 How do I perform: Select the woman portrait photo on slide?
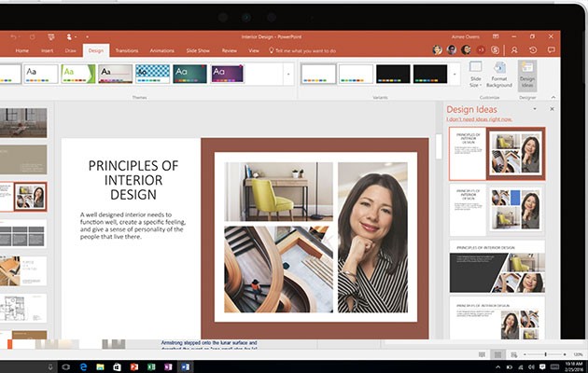pos(372,238)
